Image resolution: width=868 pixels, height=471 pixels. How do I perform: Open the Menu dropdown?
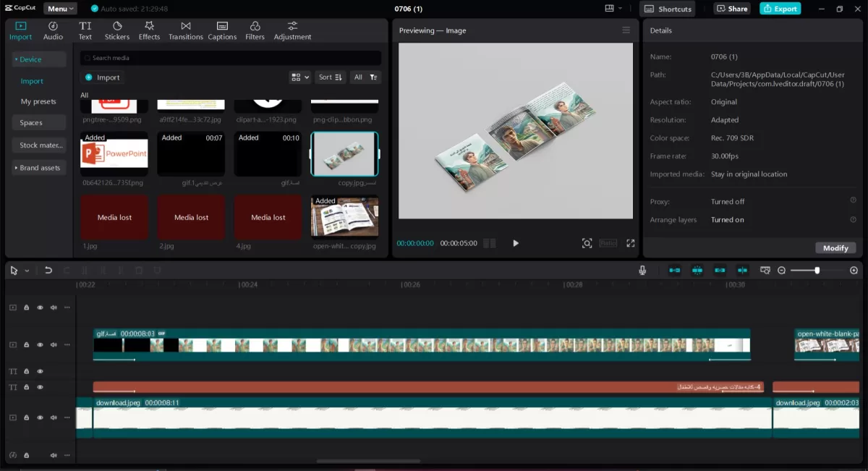(60, 9)
